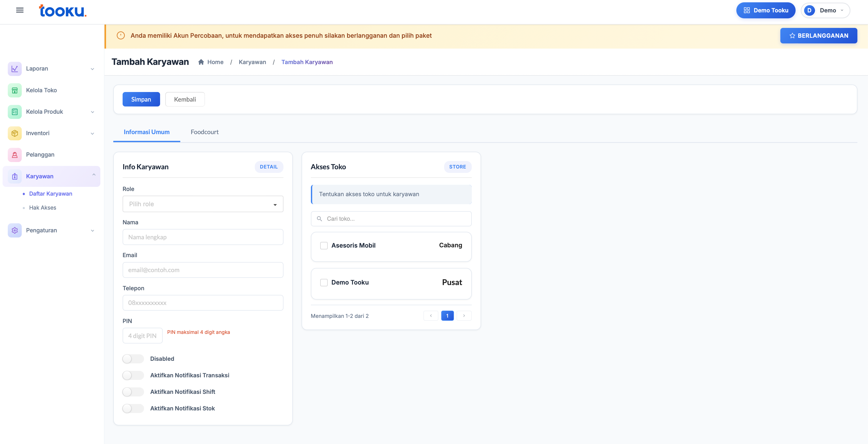
Task: Open the Pilih role dropdown
Action: (x=203, y=204)
